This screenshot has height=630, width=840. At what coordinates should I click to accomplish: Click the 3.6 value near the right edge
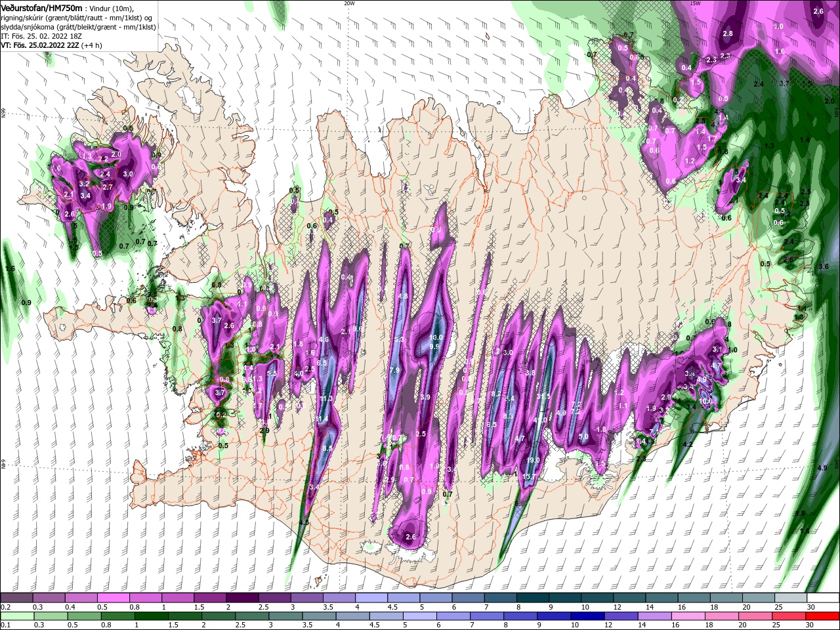pos(824,266)
